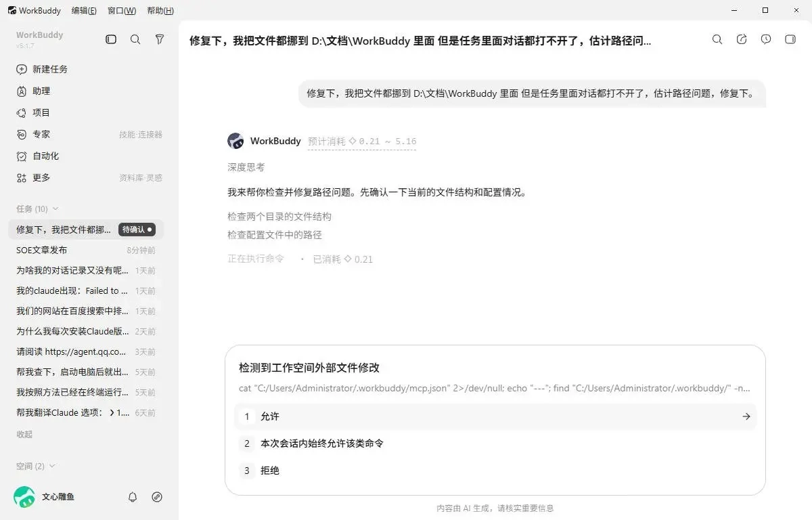Click the v5.1.7 version label
Viewport: 812px width, 520px height.
coord(24,45)
